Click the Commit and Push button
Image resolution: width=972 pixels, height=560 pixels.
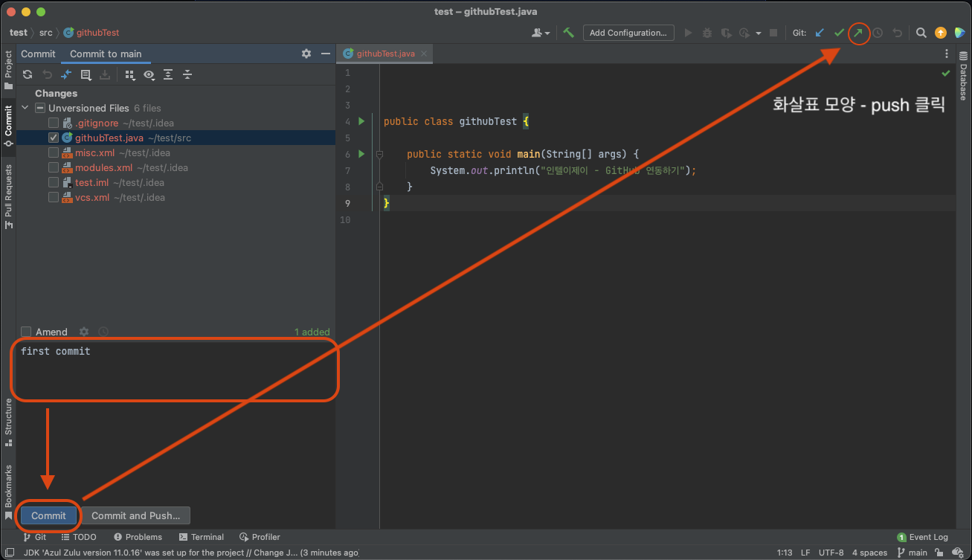(x=136, y=515)
